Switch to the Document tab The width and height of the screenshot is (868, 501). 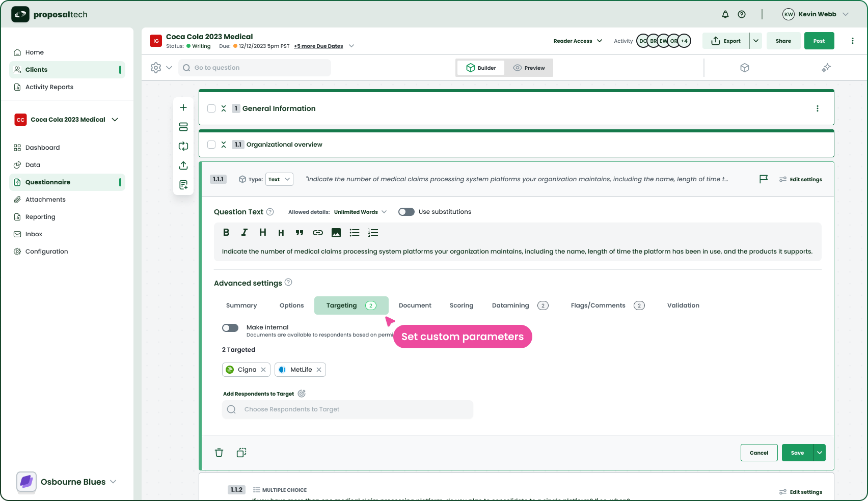[415, 305]
